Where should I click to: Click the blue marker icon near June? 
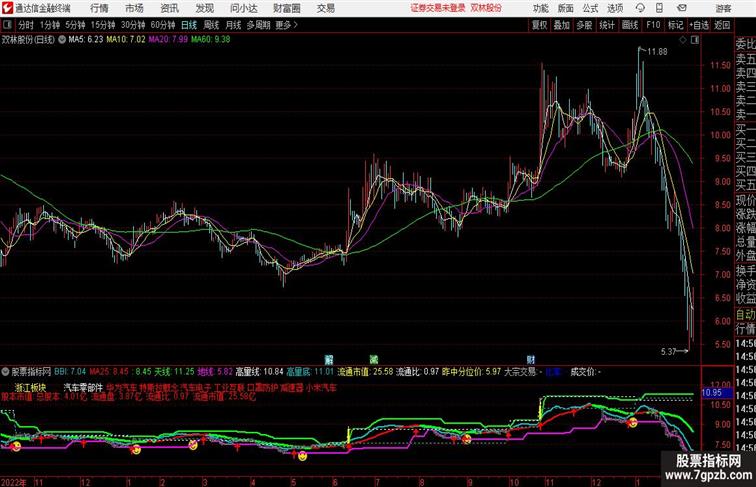pyautogui.click(x=329, y=360)
